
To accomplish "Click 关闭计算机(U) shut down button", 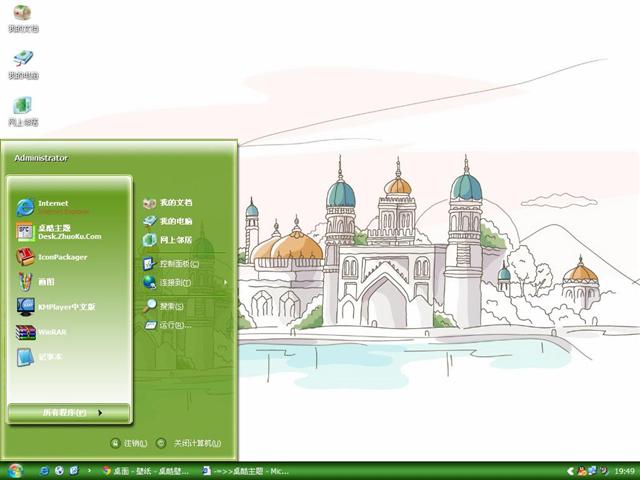I will [189, 443].
